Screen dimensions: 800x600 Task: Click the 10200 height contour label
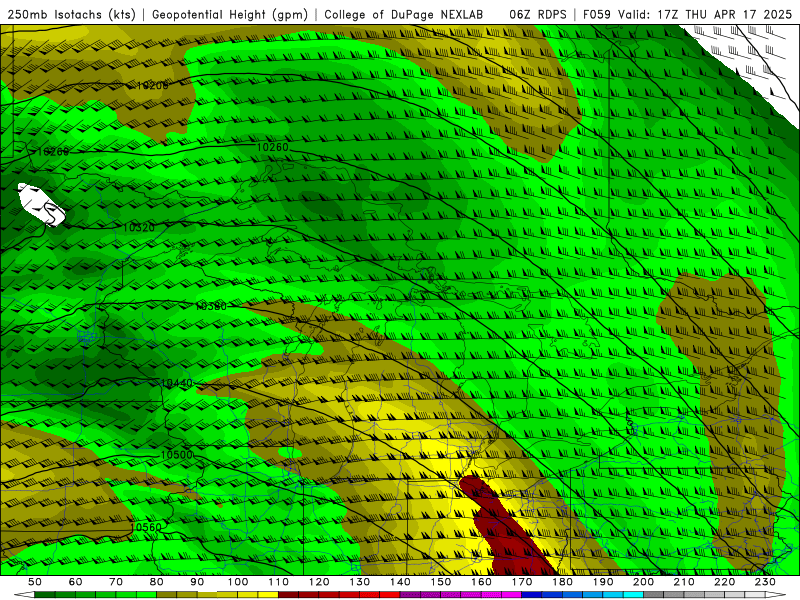coord(152,86)
